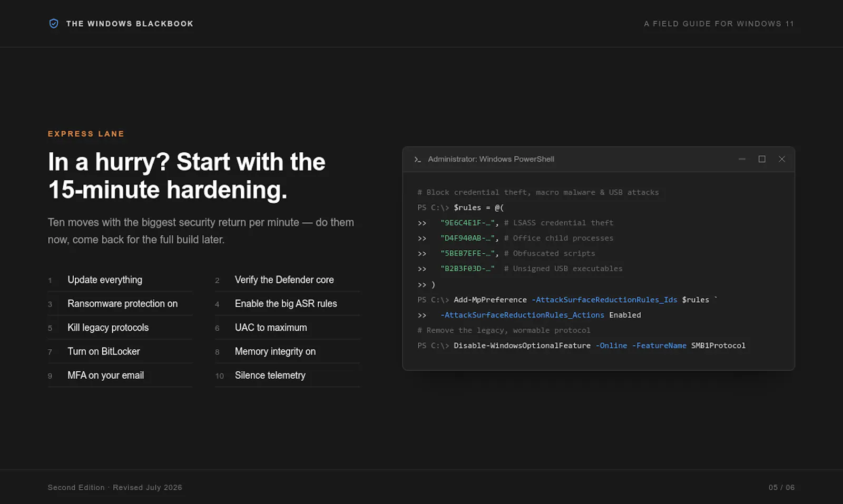Click the Add-MpPreference command

click(x=490, y=300)
